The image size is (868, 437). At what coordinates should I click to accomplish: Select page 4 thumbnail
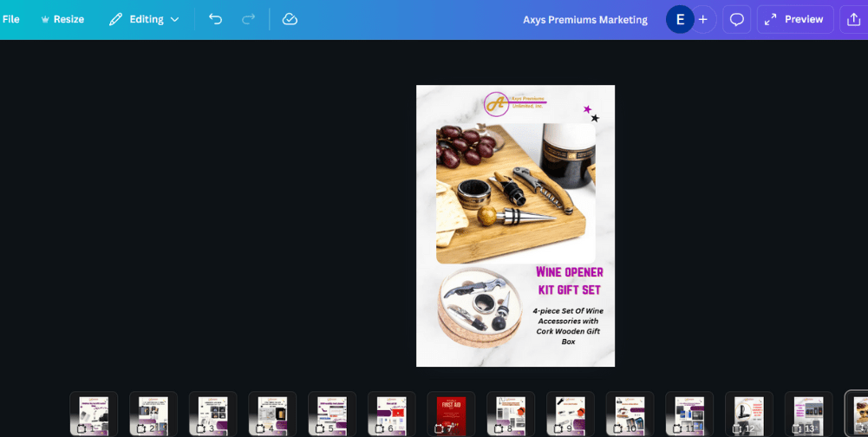272,414
